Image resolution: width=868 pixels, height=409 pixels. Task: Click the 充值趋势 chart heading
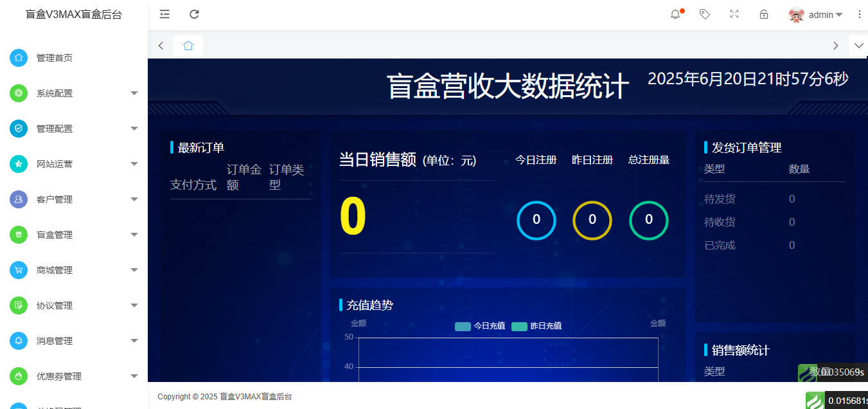(369, 305)
